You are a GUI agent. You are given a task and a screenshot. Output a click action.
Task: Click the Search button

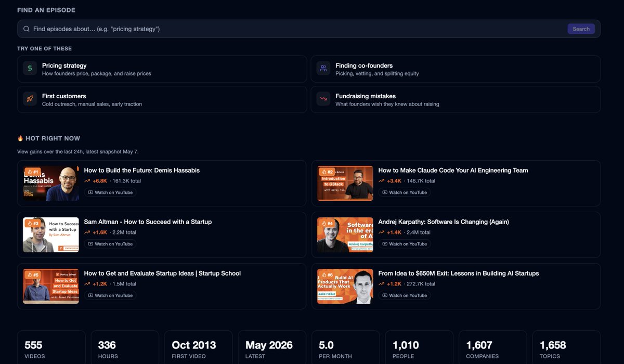click(x=581, y=29)
